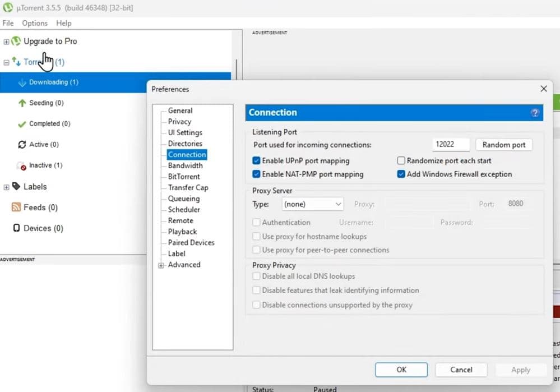560x392 pixels.
Task: Click the µTorrent Upgrade to Pro icon
Action: [x=16, y=41]
